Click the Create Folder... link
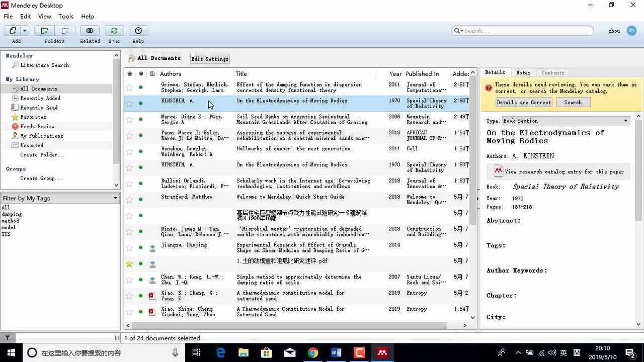This screenshot has width=644, height=362. click(x=42, y=155)
